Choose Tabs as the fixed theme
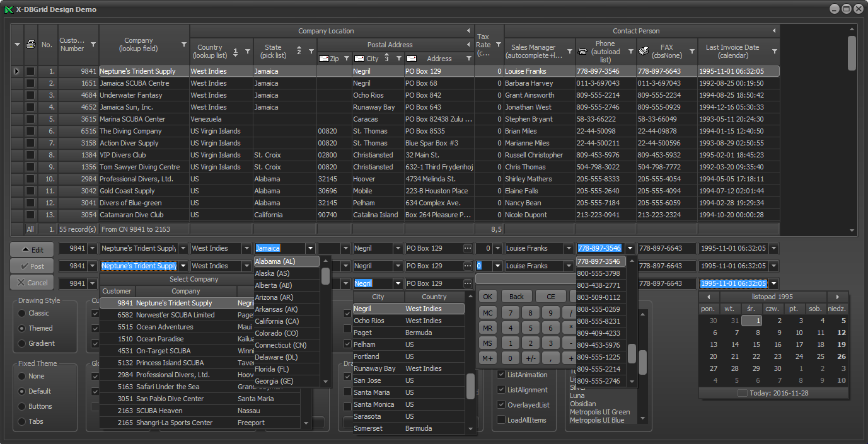 (x=23, y=421)
